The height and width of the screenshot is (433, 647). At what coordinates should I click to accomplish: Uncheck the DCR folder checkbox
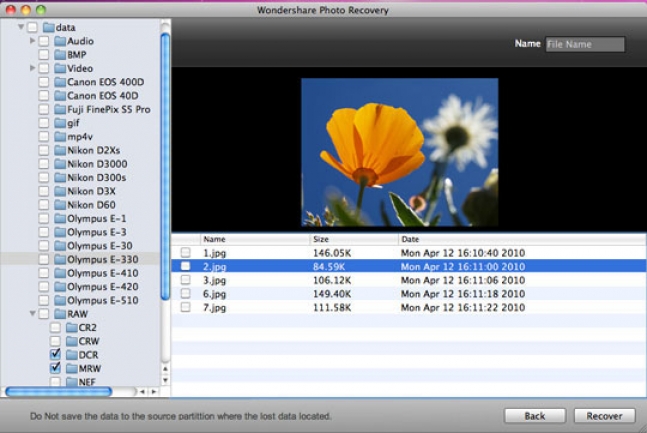[x=55, y=354]
